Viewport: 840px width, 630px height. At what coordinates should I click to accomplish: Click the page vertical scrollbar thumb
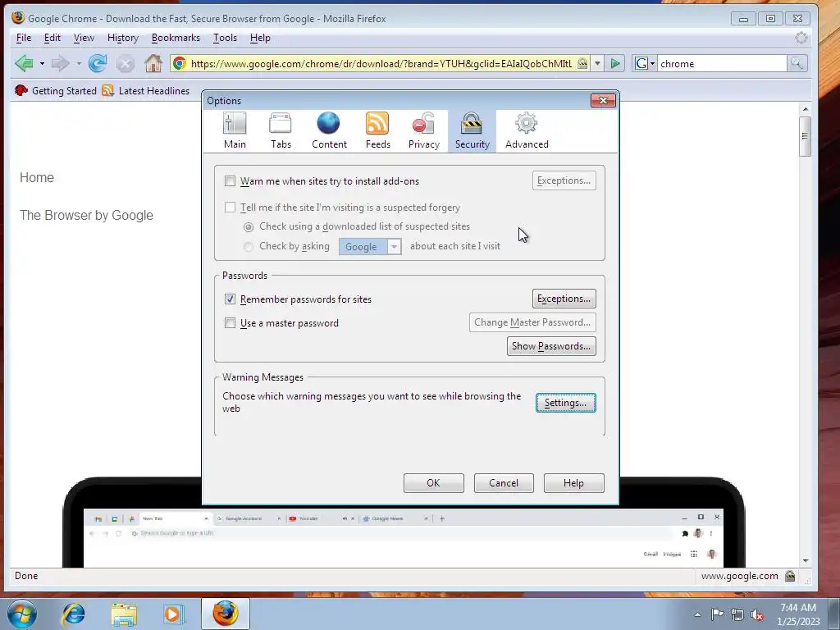tap(805, 136)
